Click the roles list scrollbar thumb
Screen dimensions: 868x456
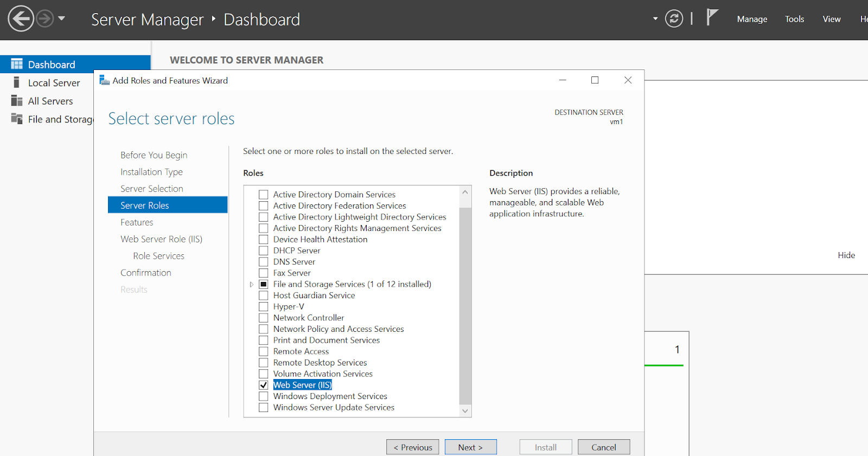tap(465, 305)
